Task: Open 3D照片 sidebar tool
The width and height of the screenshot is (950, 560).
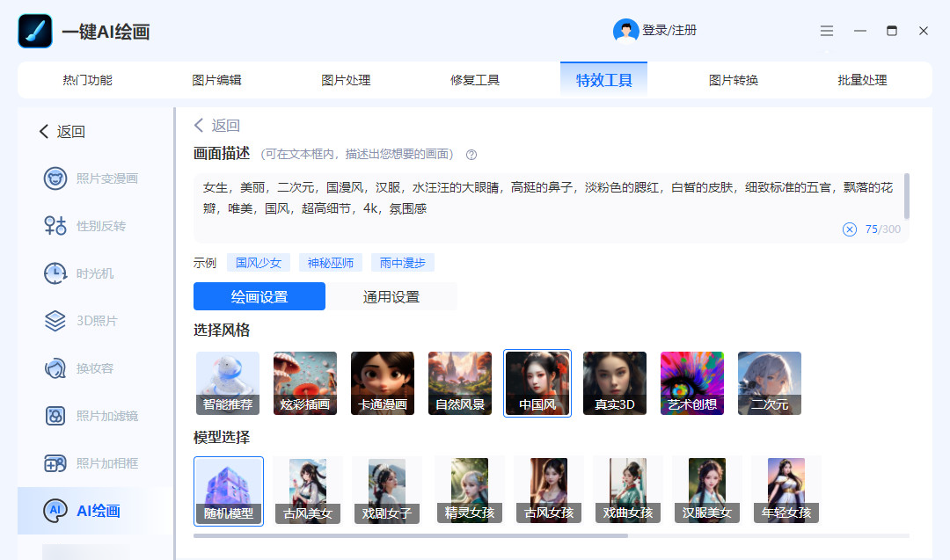Action: pos(81,321)
